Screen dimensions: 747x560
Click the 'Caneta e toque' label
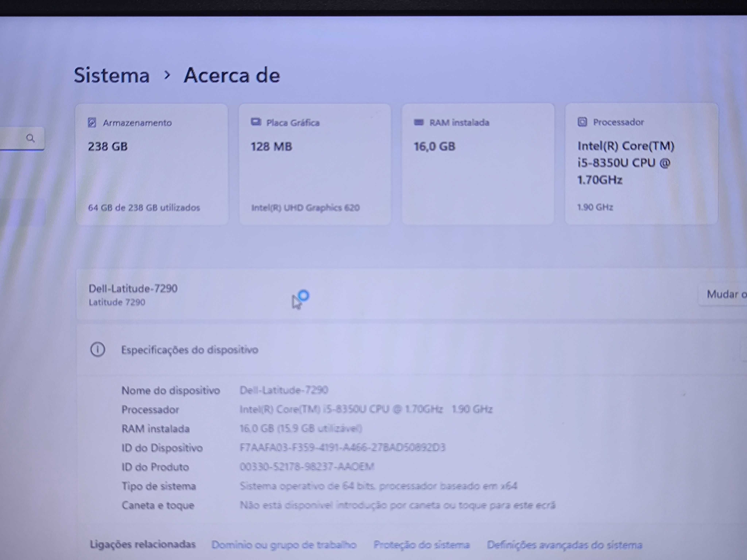[158, 506]
